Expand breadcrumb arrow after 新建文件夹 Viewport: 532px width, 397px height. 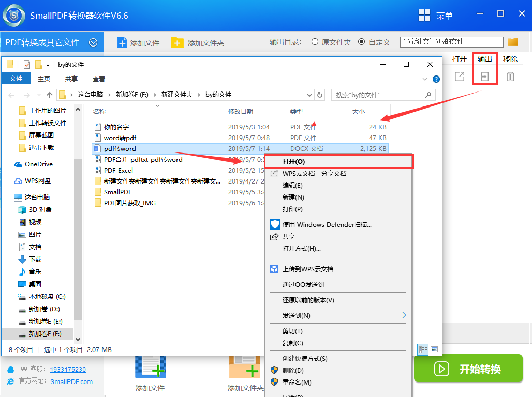pos(199,95)
